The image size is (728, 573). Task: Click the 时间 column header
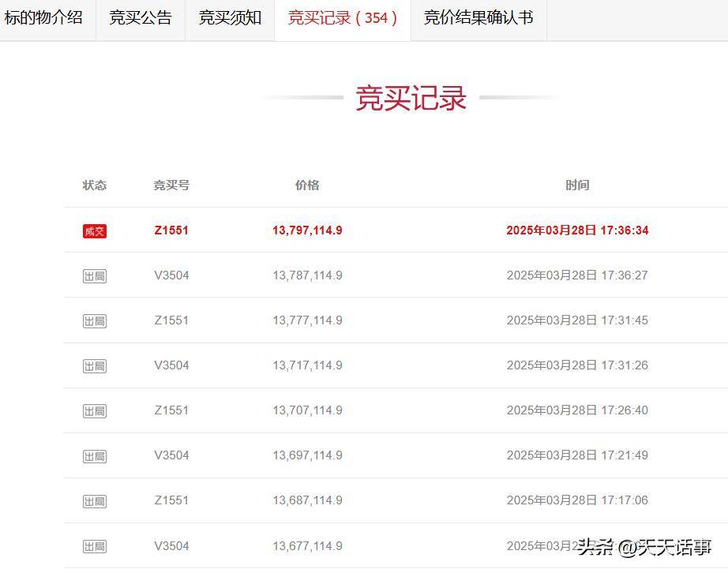577,185
